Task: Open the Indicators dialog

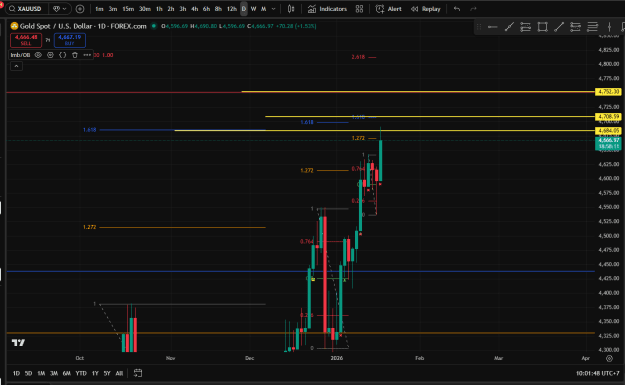Action: (x=327, y=9)
